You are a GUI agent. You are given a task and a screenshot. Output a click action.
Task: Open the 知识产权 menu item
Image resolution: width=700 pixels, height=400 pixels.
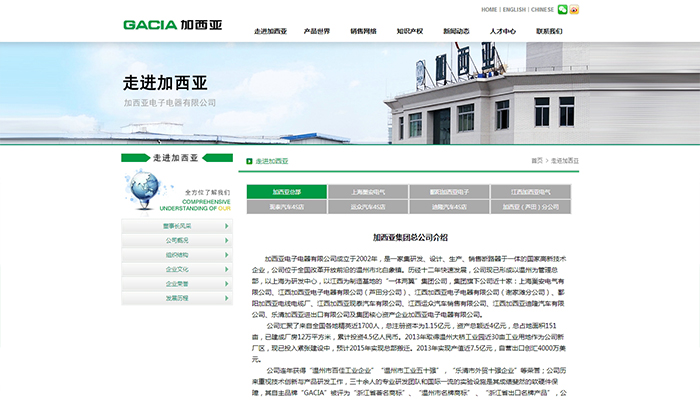(410, 31)
